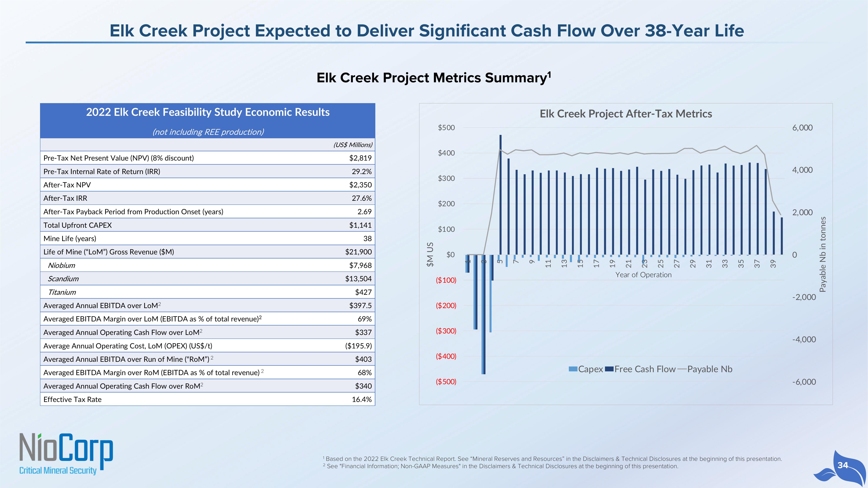The height and width of the screenshot is (488, 868).
Task: Click the 16.4% tax rate value
Action: pos(361,399)
